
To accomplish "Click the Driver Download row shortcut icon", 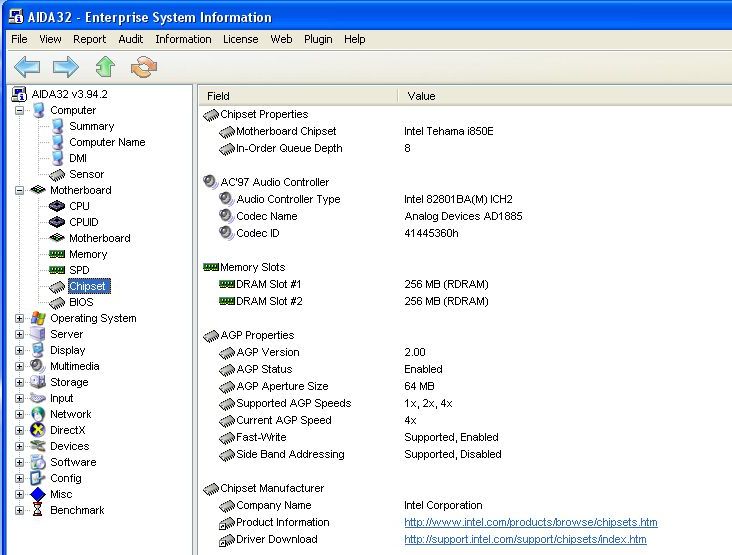I will click(227, 540).
